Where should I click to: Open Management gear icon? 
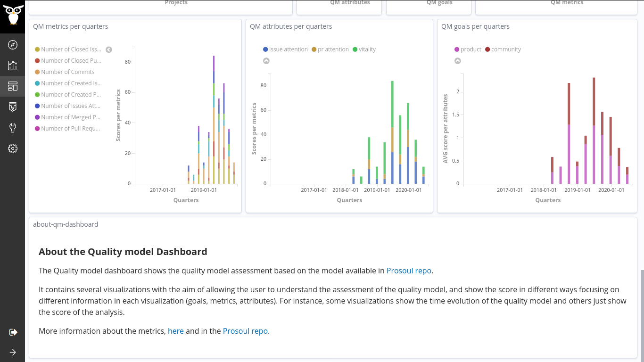pyautogui.click(x=13, y=148)
